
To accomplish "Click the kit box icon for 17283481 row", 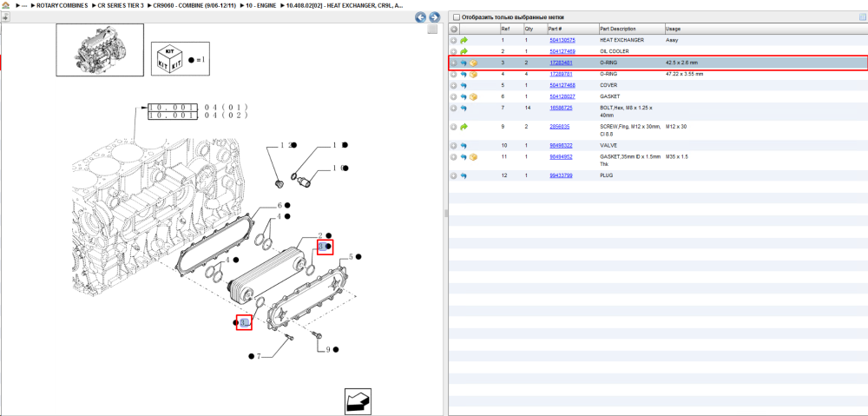I will click(473, 63).
